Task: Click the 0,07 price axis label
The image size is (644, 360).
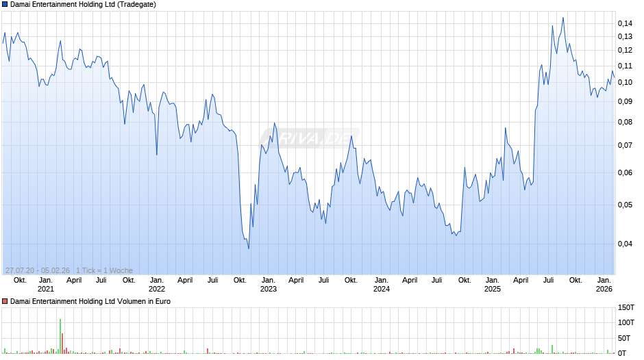Action: click(x=625, y=145)
